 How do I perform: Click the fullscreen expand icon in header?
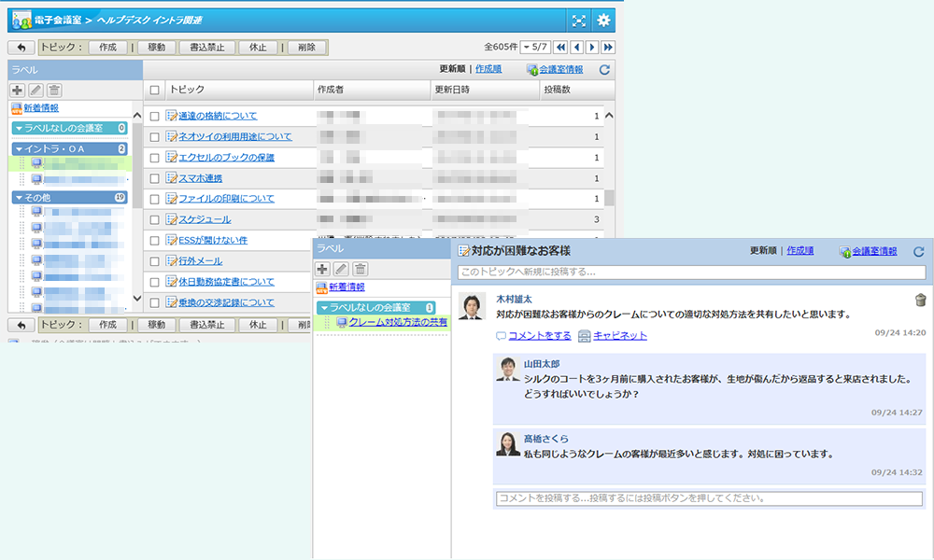coord(579,21)
